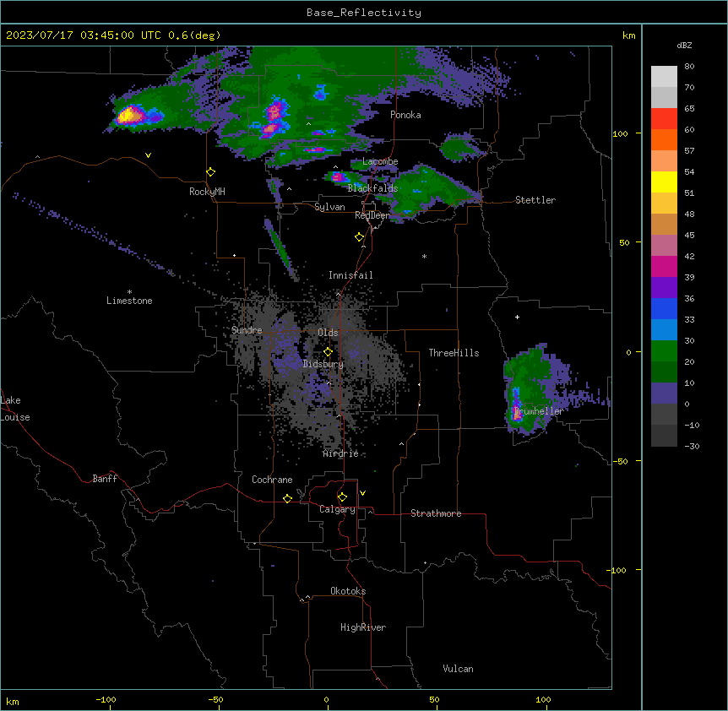Click the km label in the bottom-left corner

pyautogui.click(x=13, y=701)
